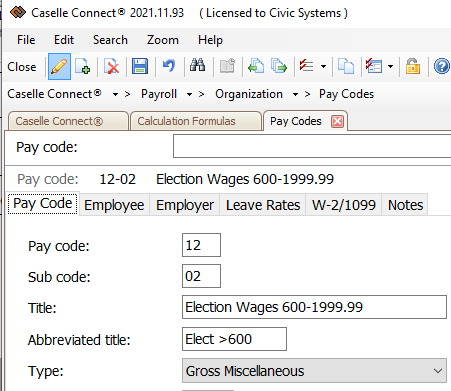The image size is (451, 391).
Task: Go to the previous record with left green arrow icon
Action: [256, 66]
